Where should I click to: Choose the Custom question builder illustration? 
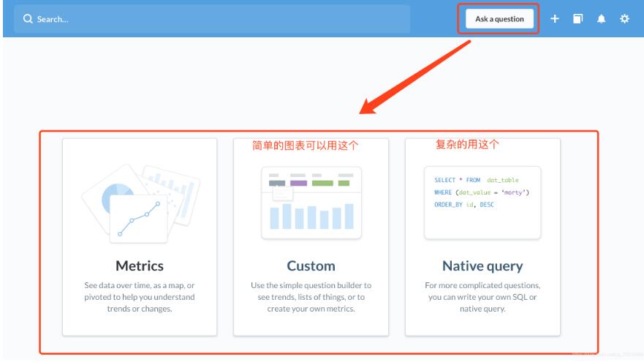[311, 203]
